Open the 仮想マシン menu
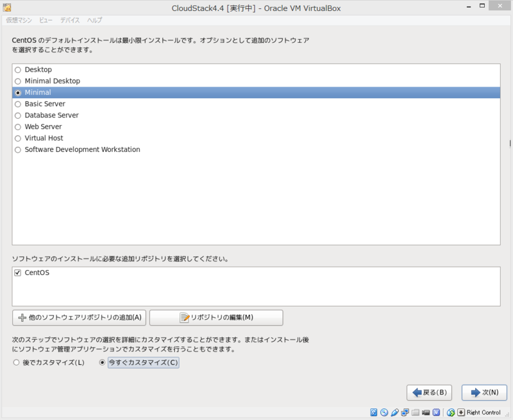Screen dimensions: 513x420 [x=19, y=20]
